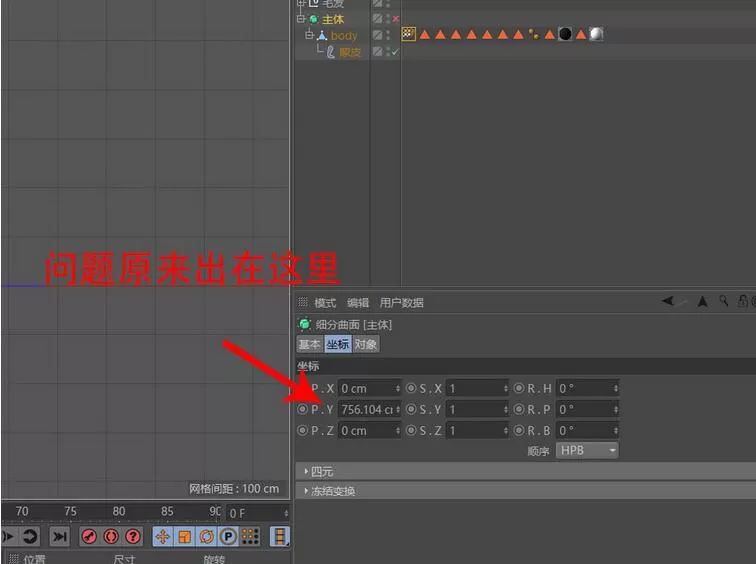Select the body object name

click(x=344, y=36)
